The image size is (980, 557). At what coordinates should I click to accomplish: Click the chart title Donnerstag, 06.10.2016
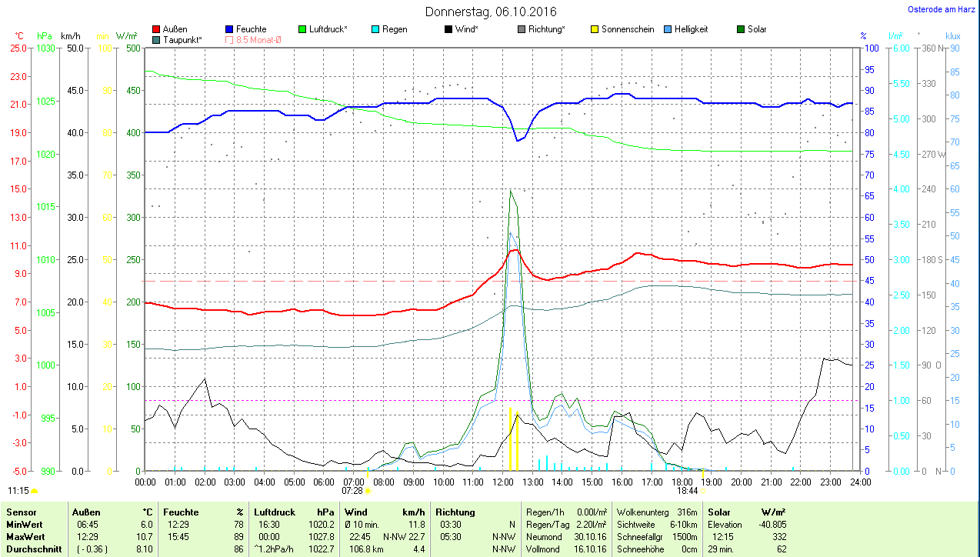[x=491, y=12]
